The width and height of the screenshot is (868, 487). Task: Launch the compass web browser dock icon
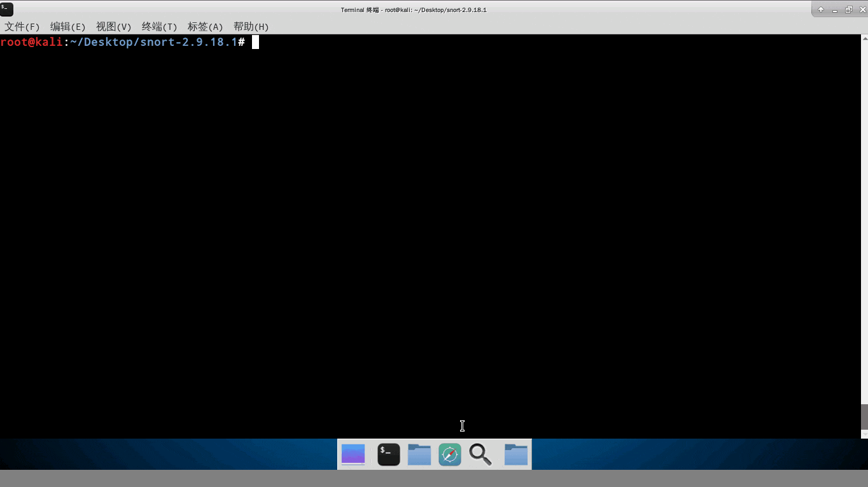point(450,455)
